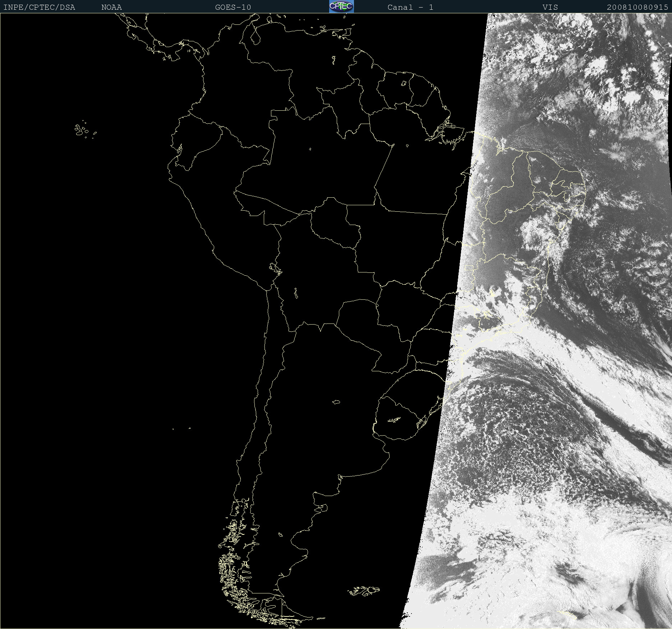
Task: Click the CPTEC logo in header
Action: tap(341, 6)
